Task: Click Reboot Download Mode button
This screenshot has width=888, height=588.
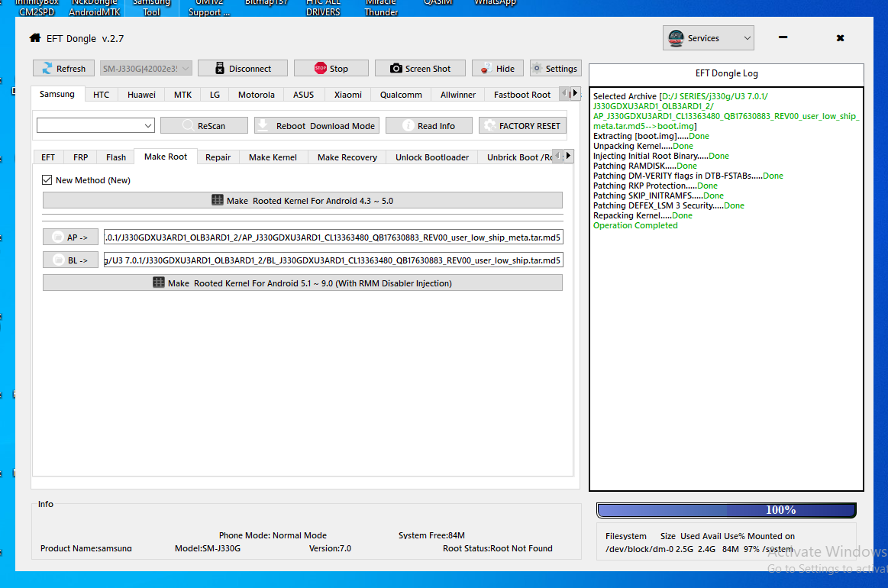Action: click(317, 125)
